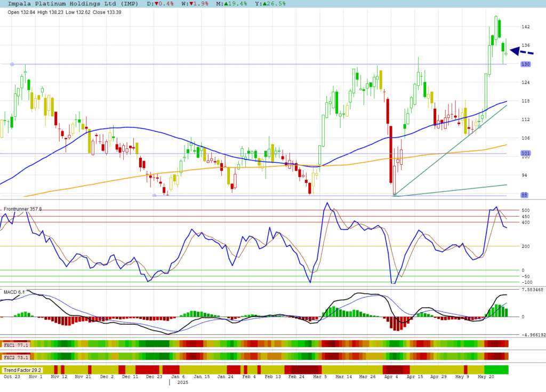
Task: Click the Apr 29 date label
Action: click(438, 377)
